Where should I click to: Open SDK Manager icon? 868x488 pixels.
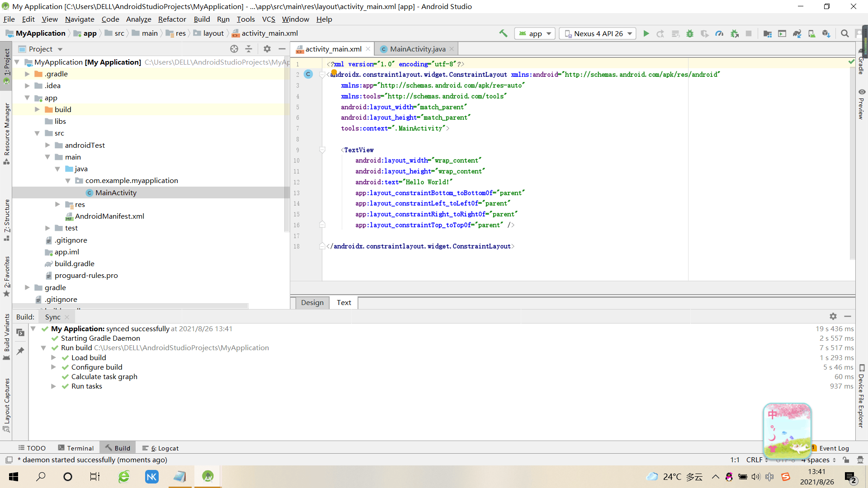pyautogui.click(x=826, y=33)
